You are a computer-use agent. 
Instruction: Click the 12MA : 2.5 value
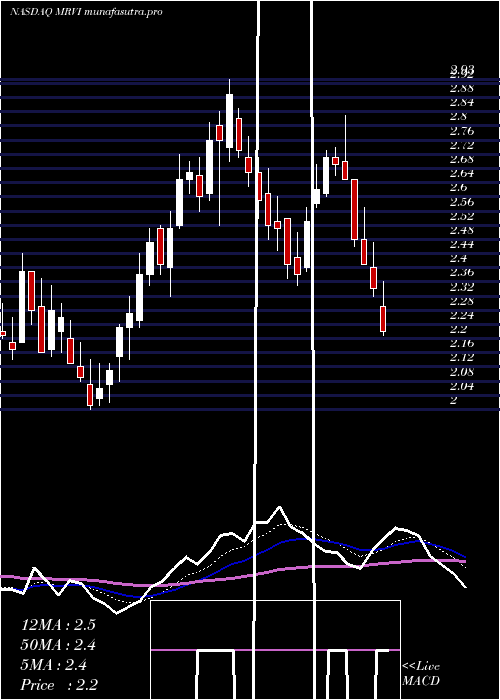(x=58, y=625)
